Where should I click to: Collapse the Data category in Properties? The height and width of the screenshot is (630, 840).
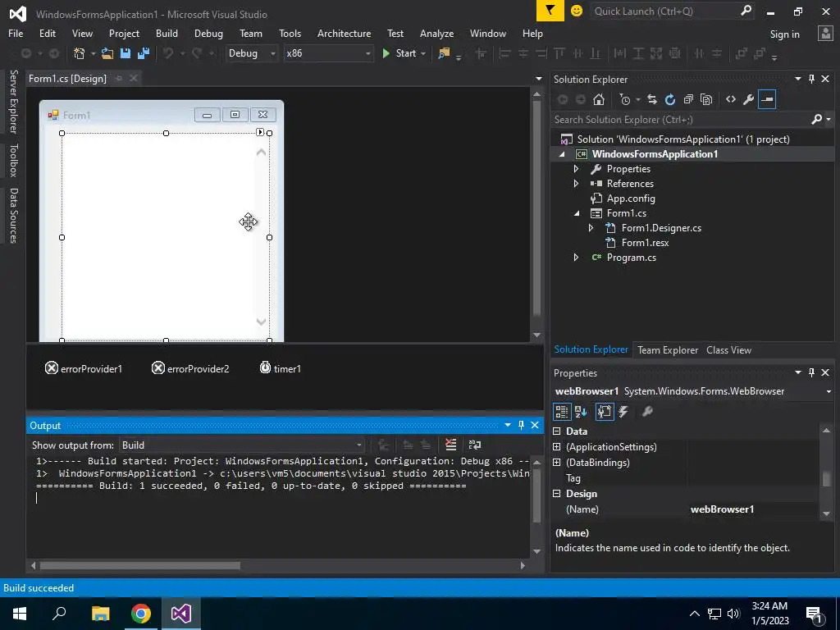click(557, 431)
